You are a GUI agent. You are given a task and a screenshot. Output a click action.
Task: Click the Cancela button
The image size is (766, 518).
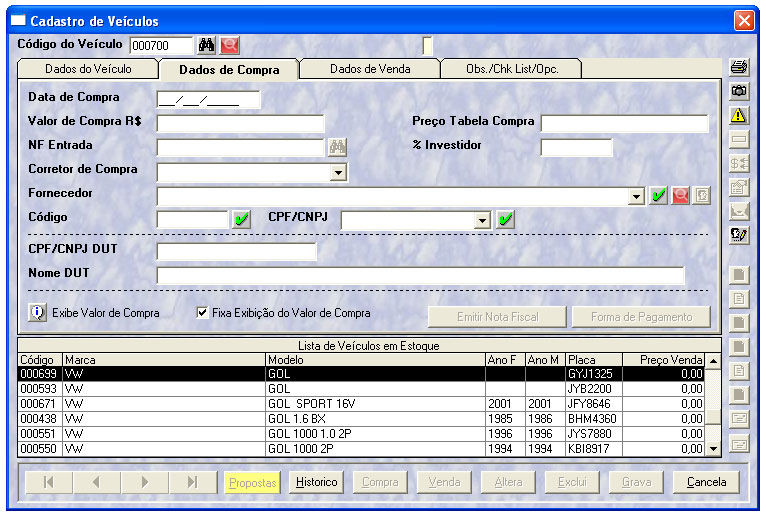706,482
